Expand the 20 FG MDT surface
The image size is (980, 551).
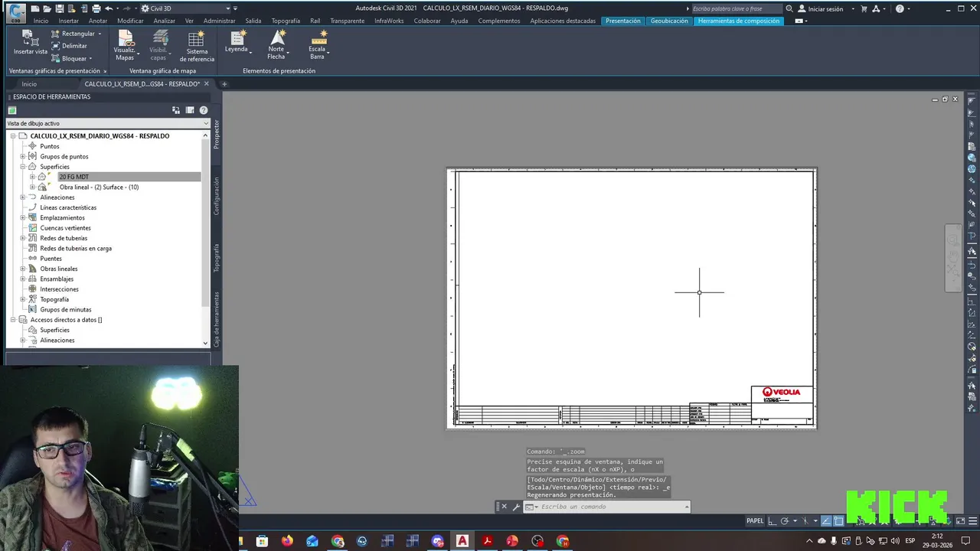pyautogui.click(x=33, y=177)
